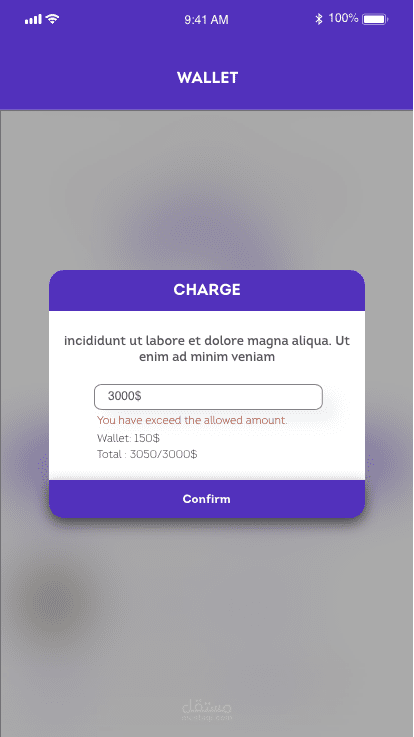Click the blurred circle at lower left
Viewport: 414px width, 737px height.
[53, 603]
